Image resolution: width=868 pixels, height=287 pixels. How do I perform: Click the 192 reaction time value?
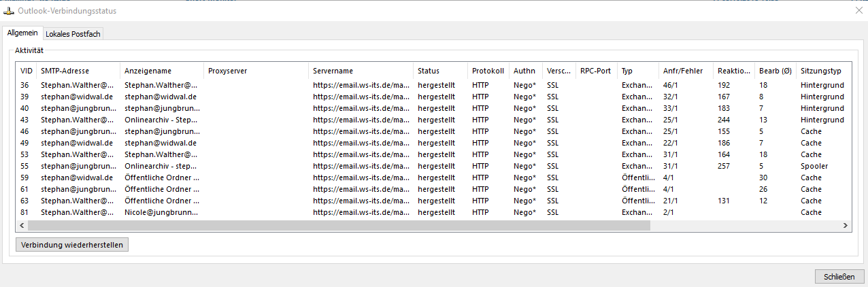point(724,86)
